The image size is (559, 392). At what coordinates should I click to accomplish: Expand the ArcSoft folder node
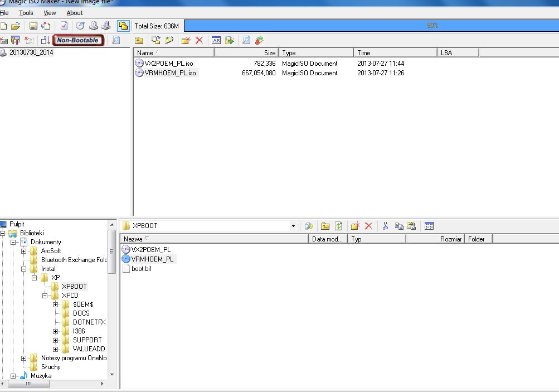[24, 251]
